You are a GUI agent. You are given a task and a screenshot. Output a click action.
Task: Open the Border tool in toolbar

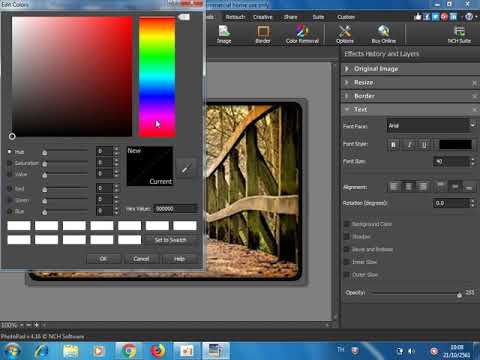coord(263,34)
